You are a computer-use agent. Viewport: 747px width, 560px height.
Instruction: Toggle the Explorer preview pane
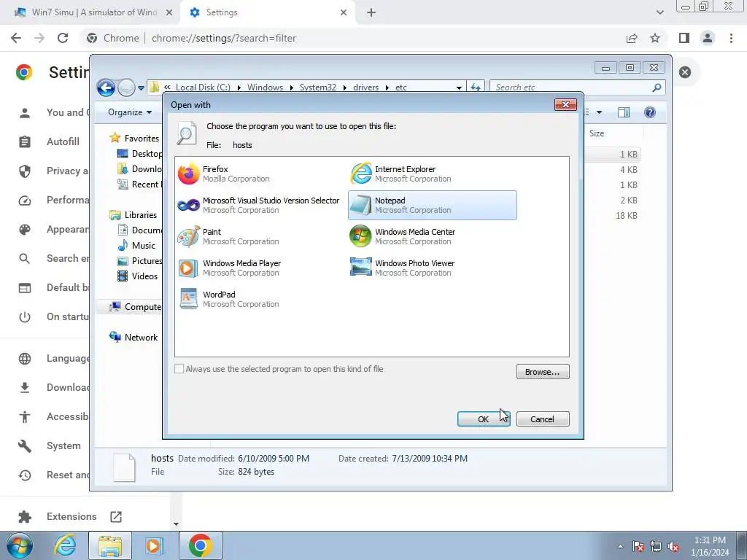(x=624, y=112)
